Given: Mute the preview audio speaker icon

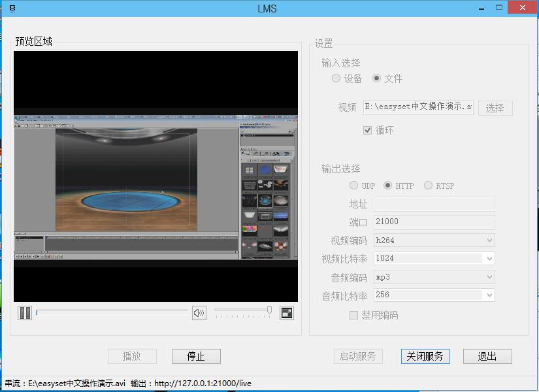Looking at the screenshot, I should [x=199, y=313].
